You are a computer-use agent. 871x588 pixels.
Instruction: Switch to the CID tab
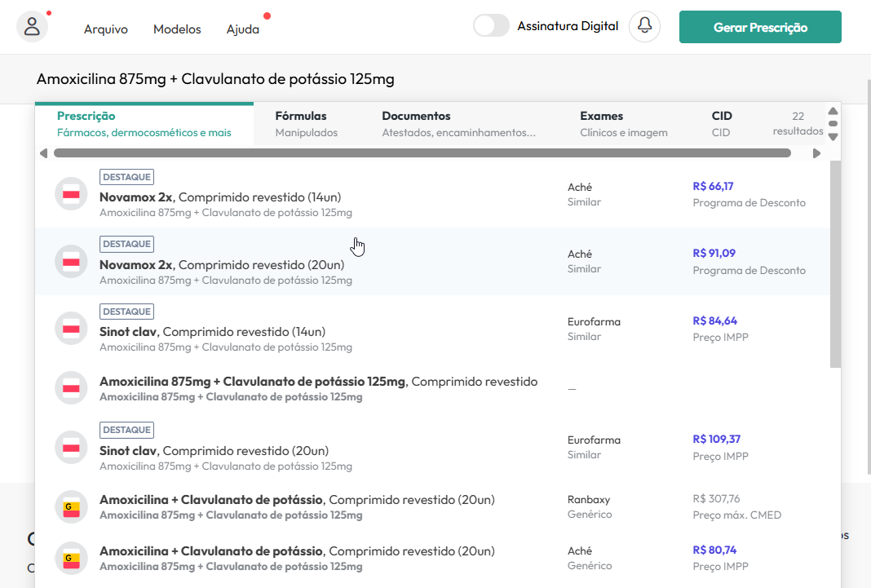pyautogui.click(x=722, y=124)
